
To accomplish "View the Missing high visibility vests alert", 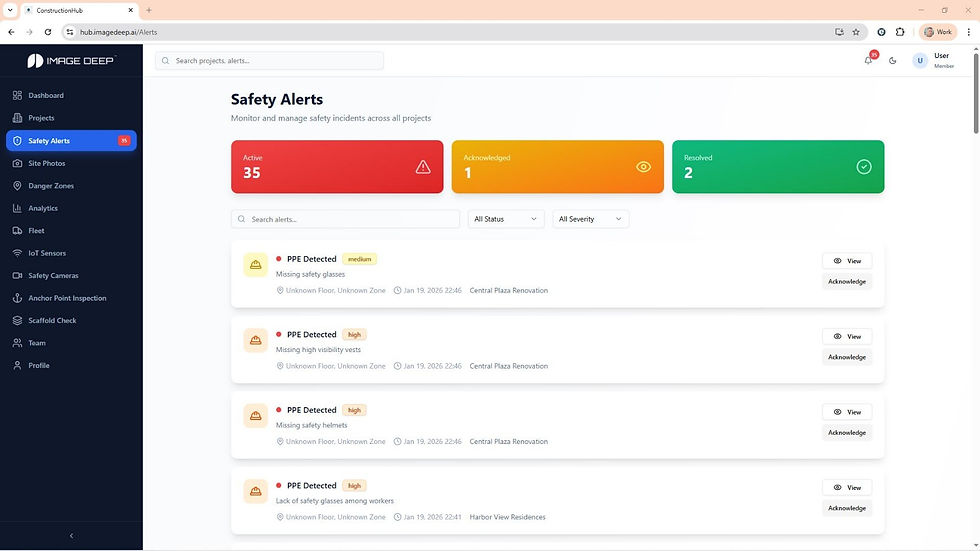I will coord(847,337).
